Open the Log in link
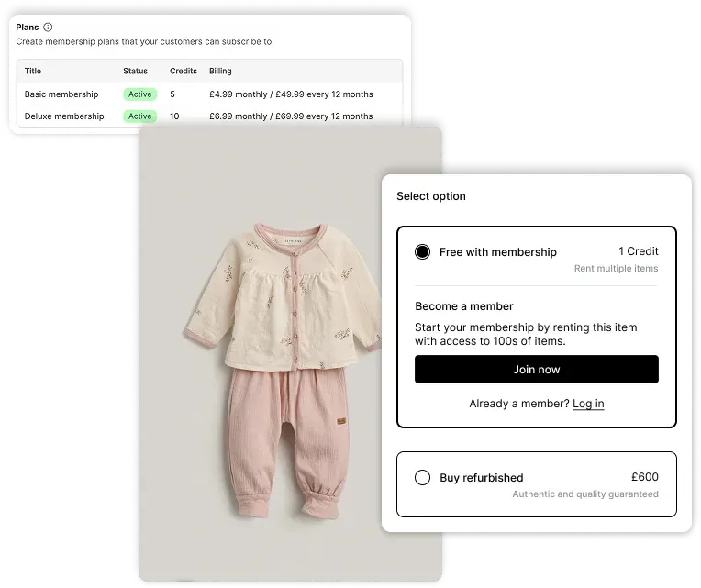The height and width of the screenshot is (588, 701). (588, 404)
